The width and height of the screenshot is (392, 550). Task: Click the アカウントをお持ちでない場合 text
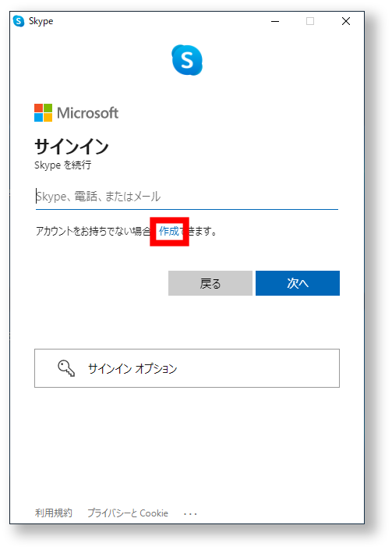tap(94, 231)
